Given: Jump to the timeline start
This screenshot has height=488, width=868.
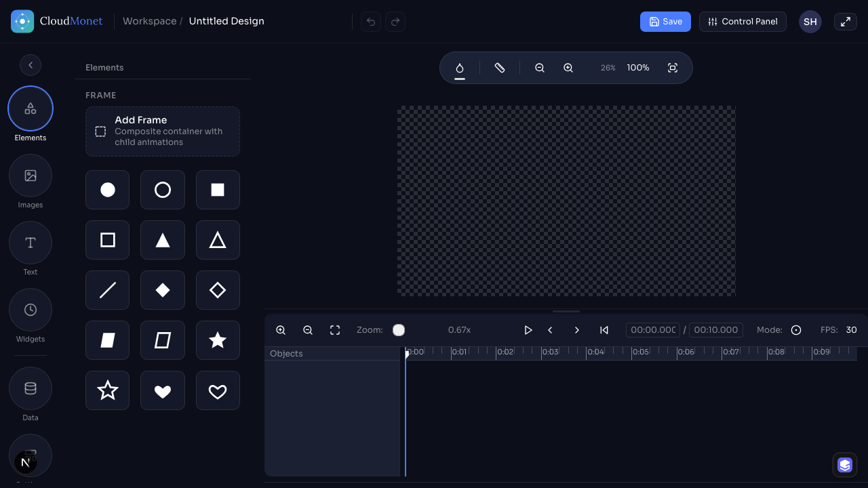Looking at the screenshot, I should 604,330.
